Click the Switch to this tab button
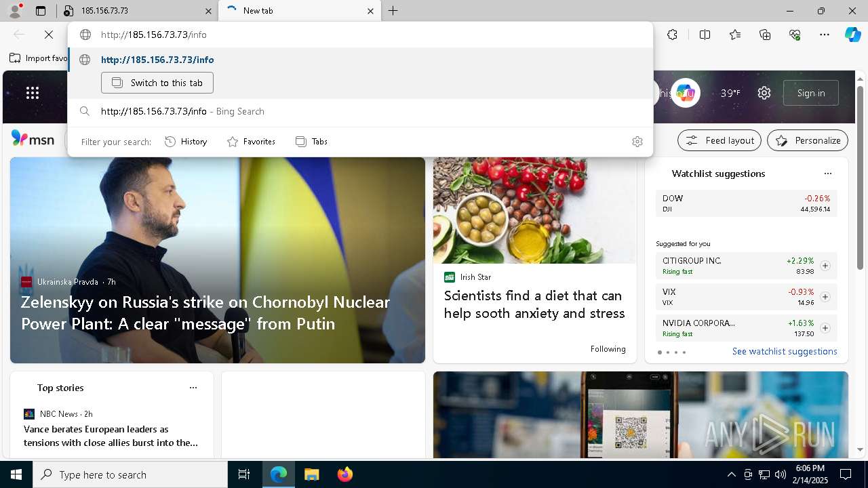The height and width of the screenshot is (488, 868). tap(157, 83)
